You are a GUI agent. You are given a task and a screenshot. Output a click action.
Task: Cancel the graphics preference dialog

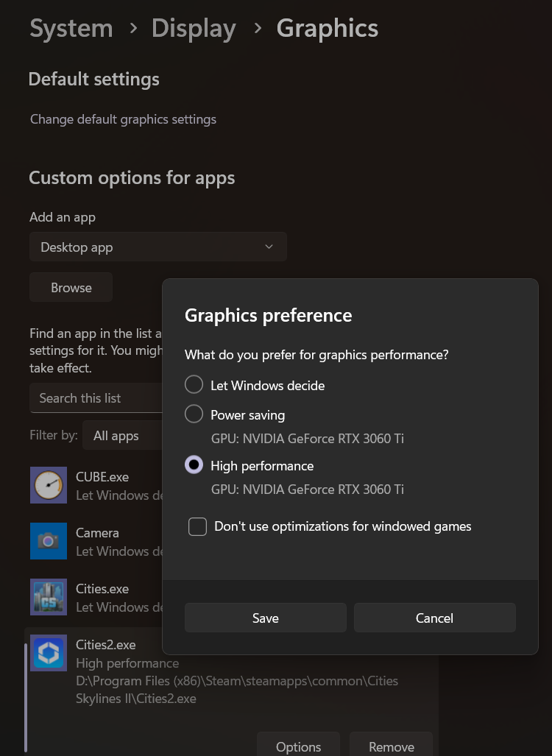click(434, 618)
